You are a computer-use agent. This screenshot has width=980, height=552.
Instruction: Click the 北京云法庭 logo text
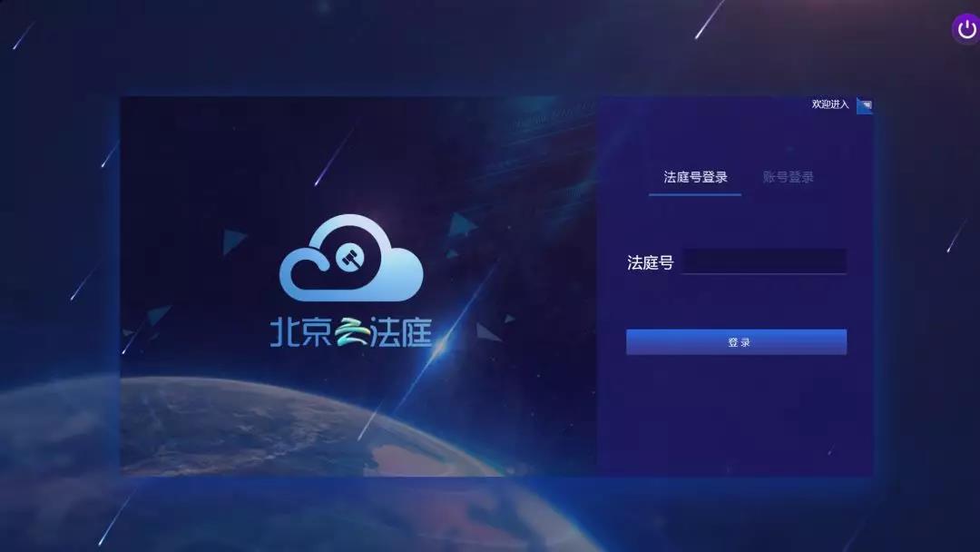350,332
